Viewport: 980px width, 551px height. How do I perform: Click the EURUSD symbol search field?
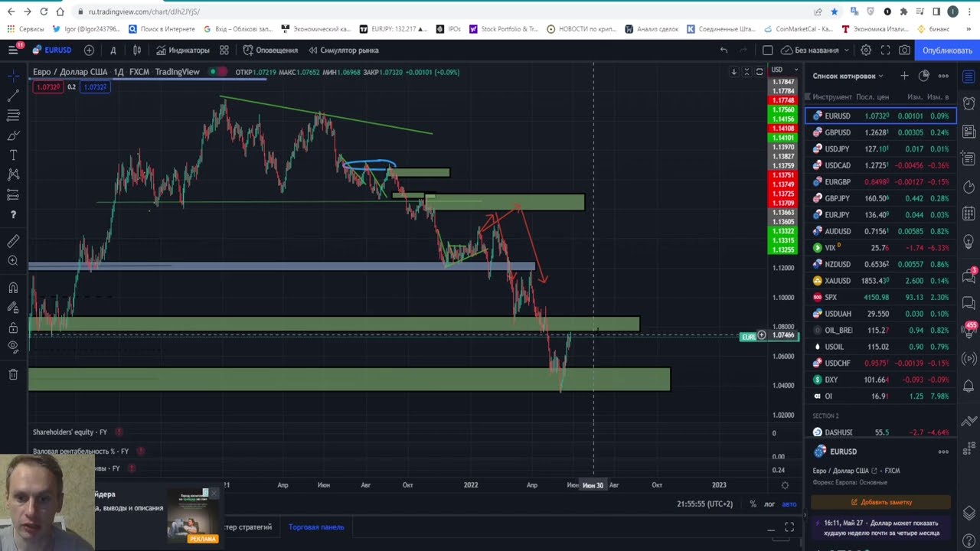[x=52, y=50]
